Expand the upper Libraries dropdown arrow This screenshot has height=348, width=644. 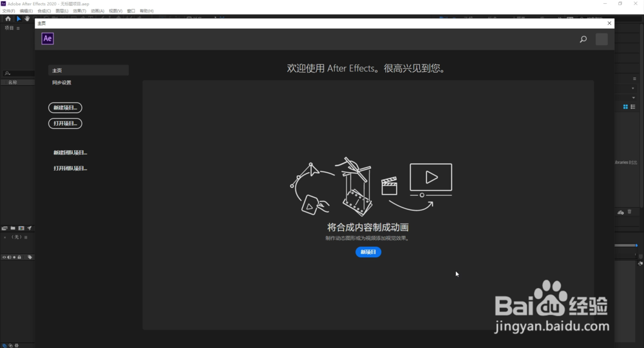[x=633, y=88]
